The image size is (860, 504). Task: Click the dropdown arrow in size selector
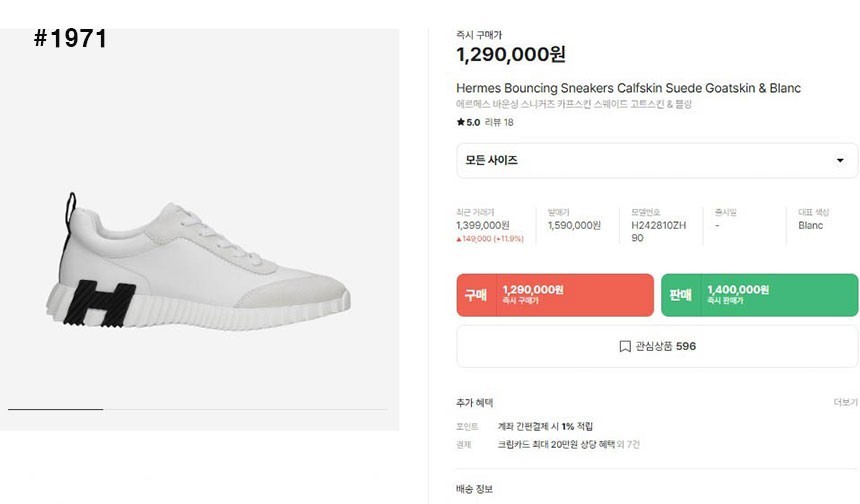click(839, 161)
